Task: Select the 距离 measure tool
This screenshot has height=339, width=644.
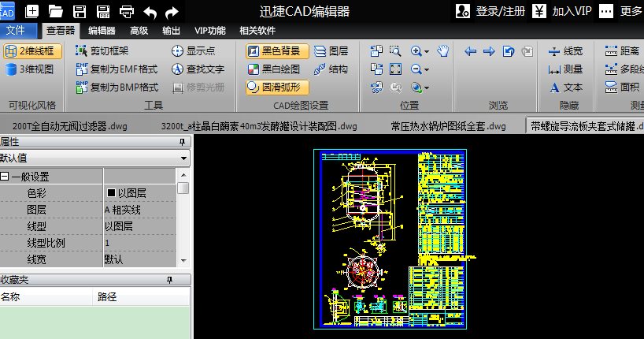Action: 622,51
